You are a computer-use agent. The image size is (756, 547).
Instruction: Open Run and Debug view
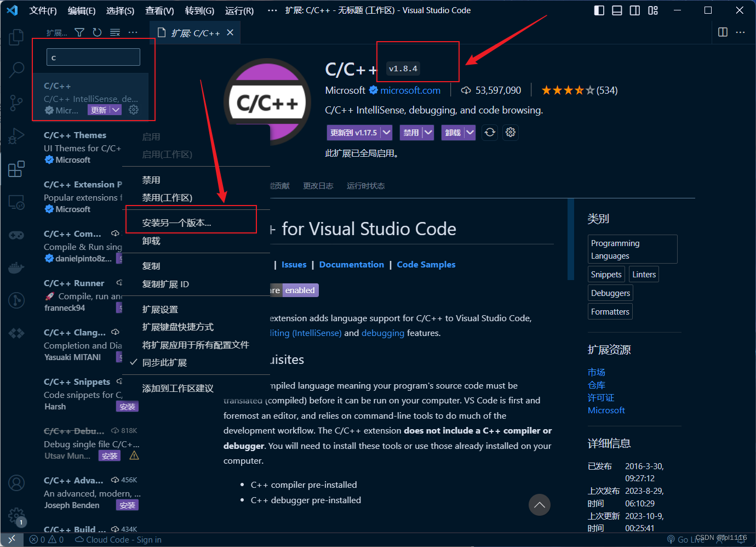click(16, 136)
